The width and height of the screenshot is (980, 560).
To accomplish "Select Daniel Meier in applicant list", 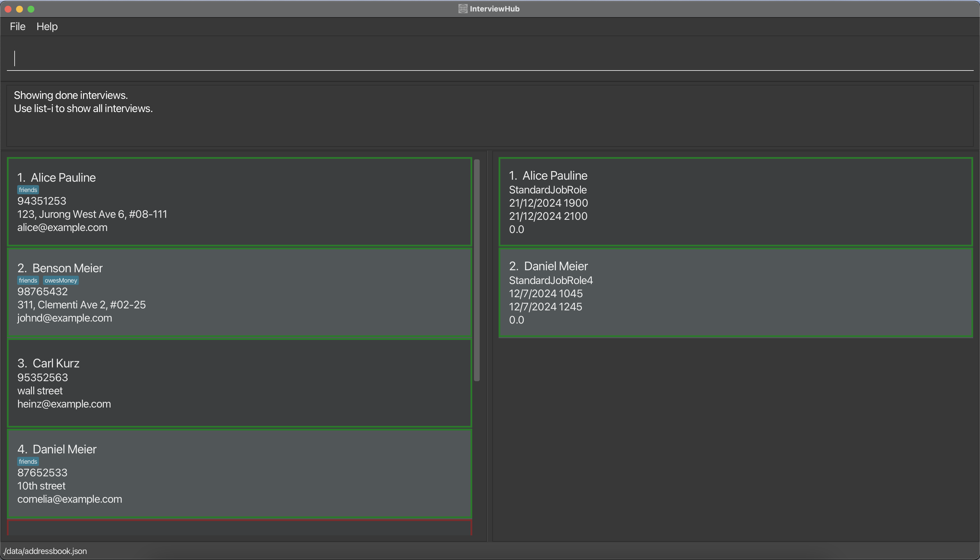I will tap(64, 449).
